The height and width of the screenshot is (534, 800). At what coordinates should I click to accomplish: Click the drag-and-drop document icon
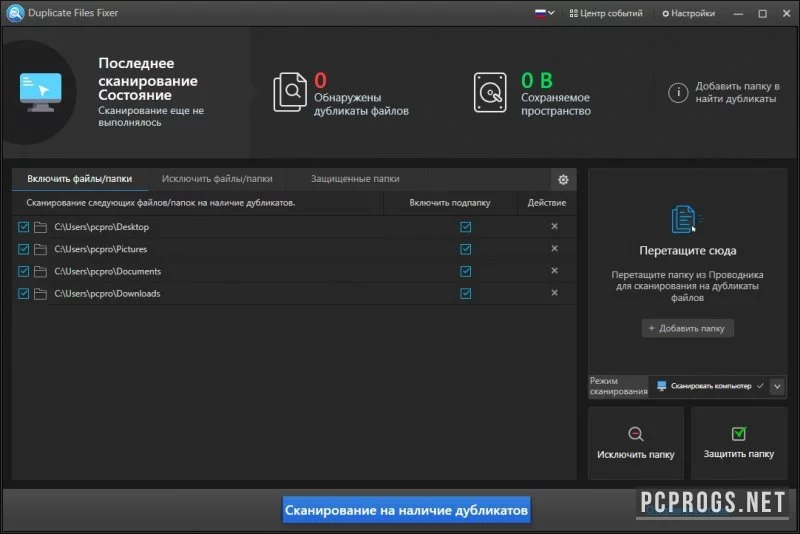[685, 219]
